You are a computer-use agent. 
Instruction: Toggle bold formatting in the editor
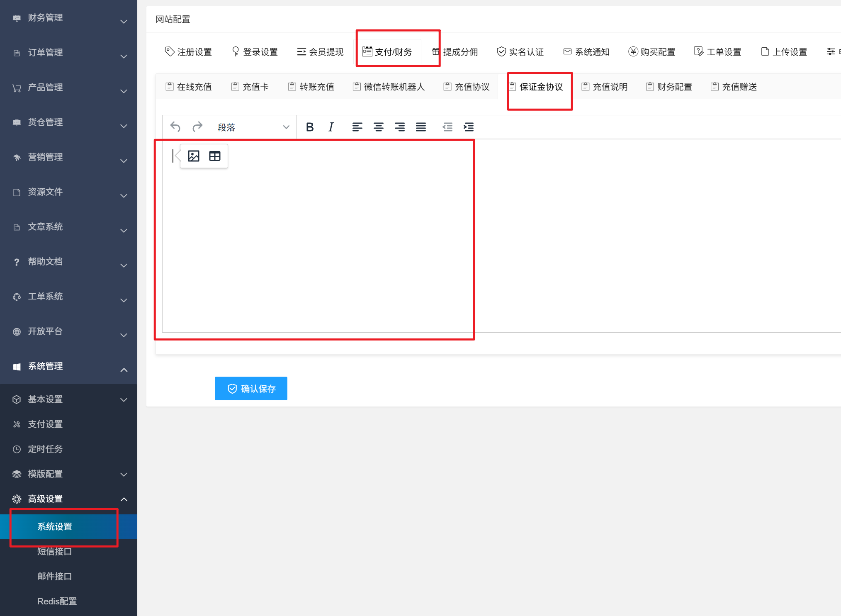click(309, 127)
